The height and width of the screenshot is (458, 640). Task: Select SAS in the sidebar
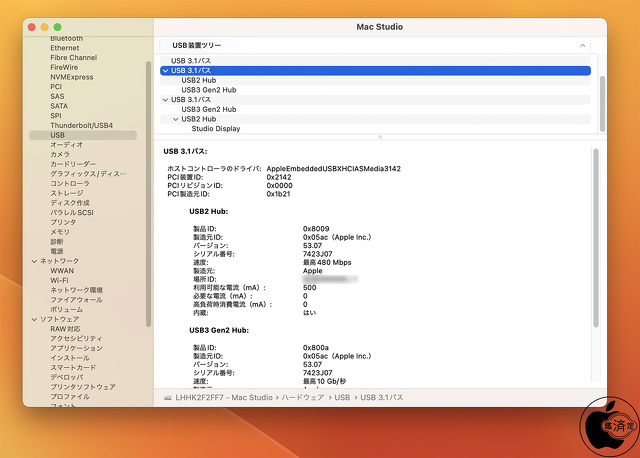point(58,96)
